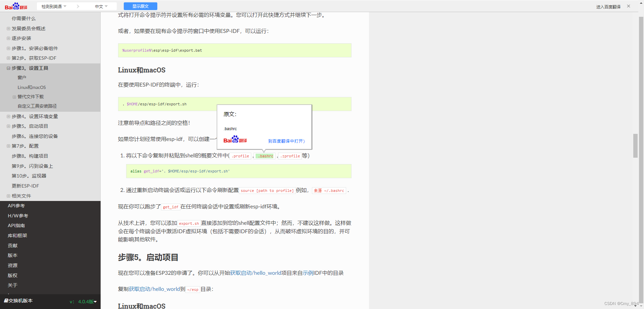Expand 相关文件 sidebar entry

(x=8, y=196)
